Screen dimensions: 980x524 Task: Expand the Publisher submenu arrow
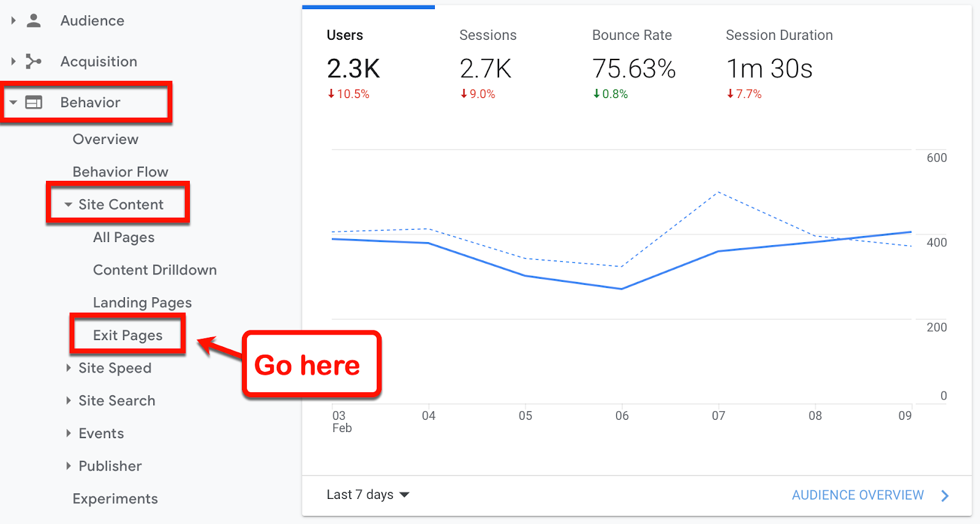(68, 466)
